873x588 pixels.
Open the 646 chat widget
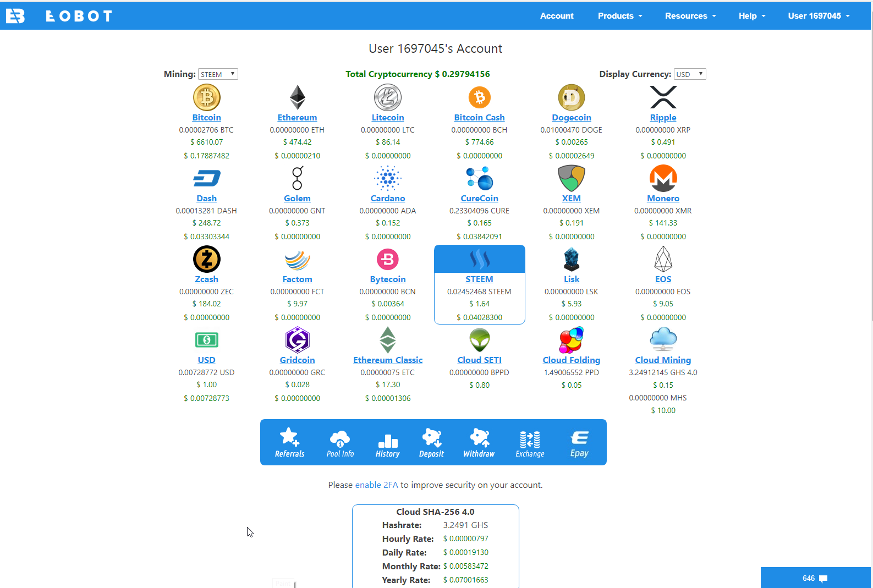[815, 578]
